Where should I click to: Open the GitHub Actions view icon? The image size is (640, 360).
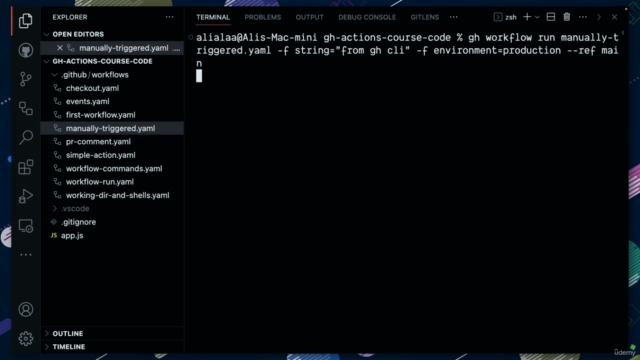[25, 108]
